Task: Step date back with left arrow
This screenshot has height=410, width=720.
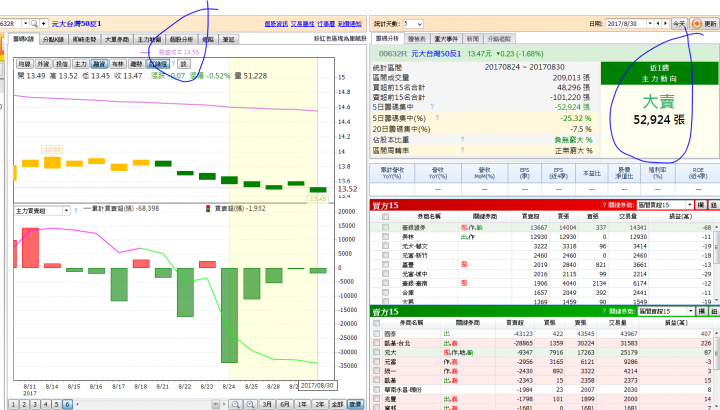Action: pyautogui.click(x=658, y=23)
